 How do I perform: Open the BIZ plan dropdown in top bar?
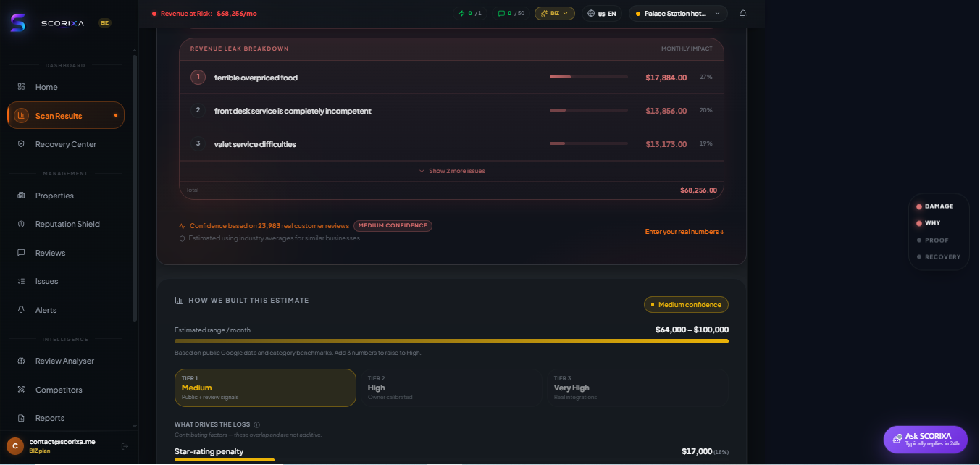(555, 13)
